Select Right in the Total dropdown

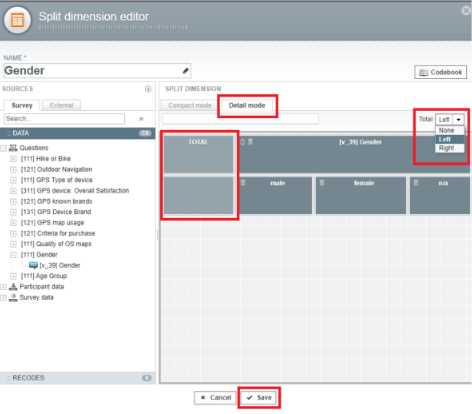[450, 148]
